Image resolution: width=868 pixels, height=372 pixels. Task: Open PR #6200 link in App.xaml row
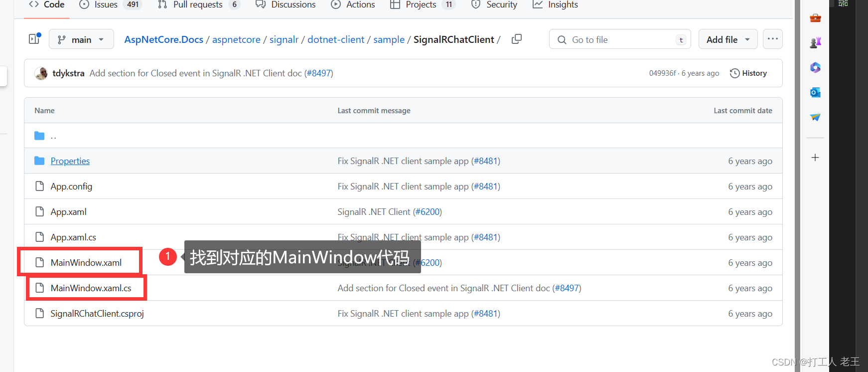[428, 212]
